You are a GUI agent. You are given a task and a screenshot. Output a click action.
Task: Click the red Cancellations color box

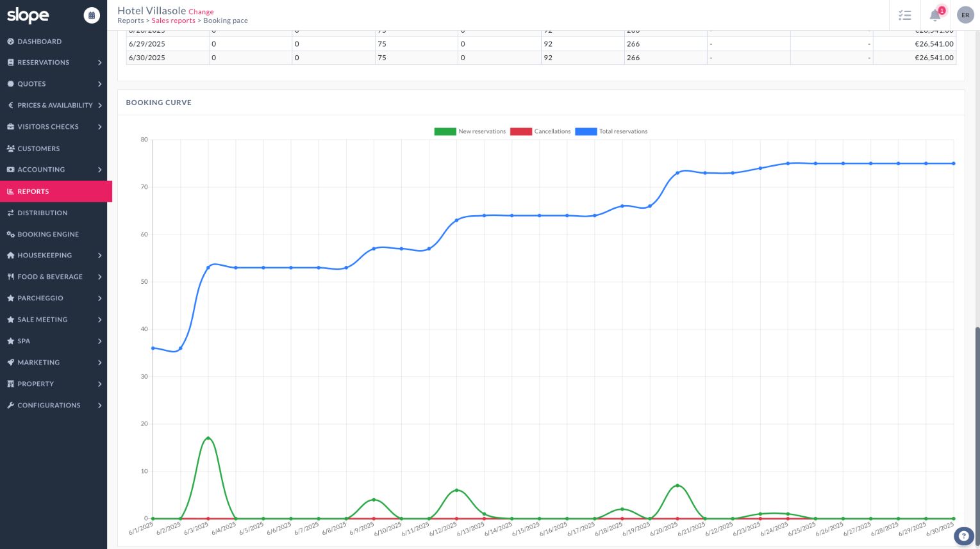point(521,131)
